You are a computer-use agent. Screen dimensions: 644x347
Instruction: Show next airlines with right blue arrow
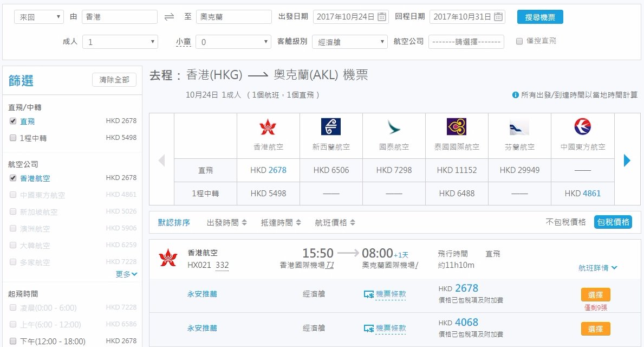tap(627, 160)
